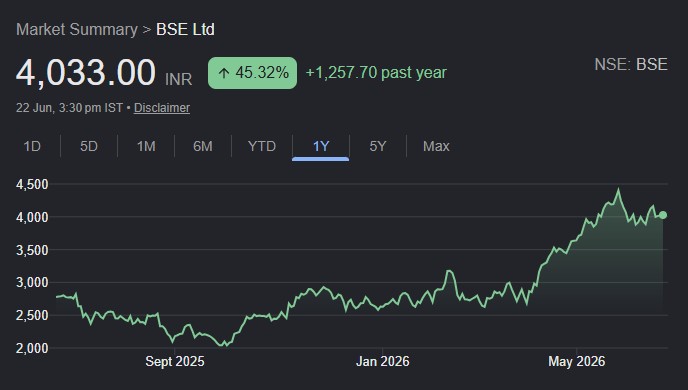Show the 1M chart range
Viewport: 688px width, 390px height.
coord(146,146)
